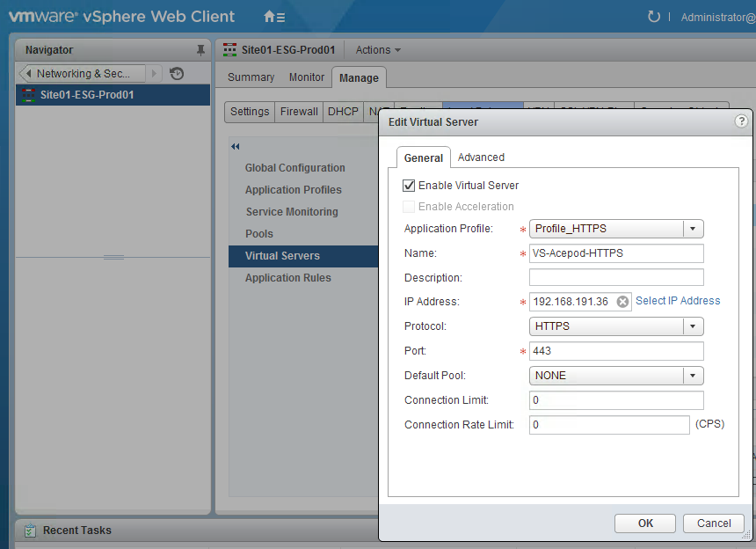
Task: Open the navigator history icon
Action: click(x=177, y=73)
